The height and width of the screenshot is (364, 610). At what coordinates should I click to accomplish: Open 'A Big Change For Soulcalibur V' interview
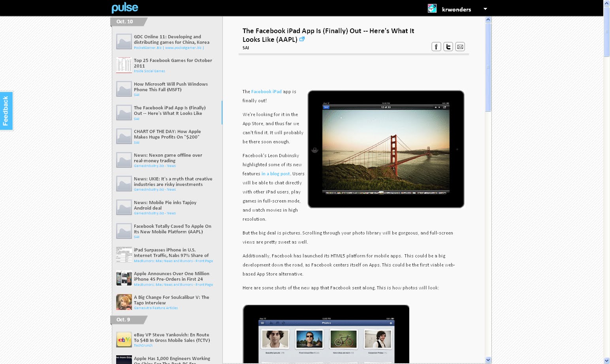tap(171, 300)
